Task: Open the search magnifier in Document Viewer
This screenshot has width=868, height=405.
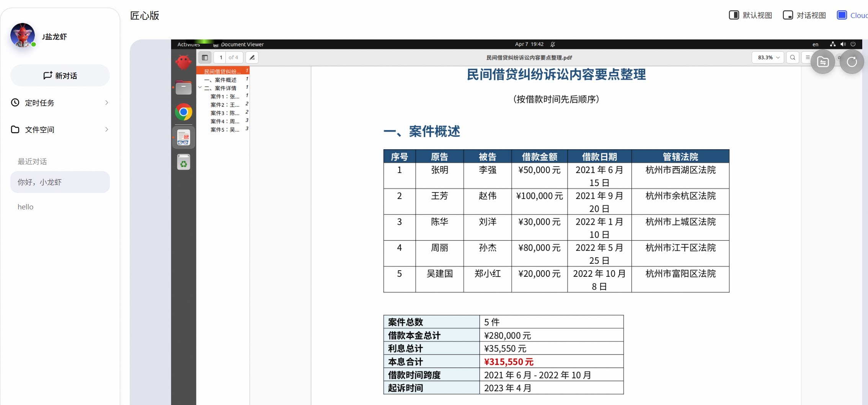Action: [793, 57]
